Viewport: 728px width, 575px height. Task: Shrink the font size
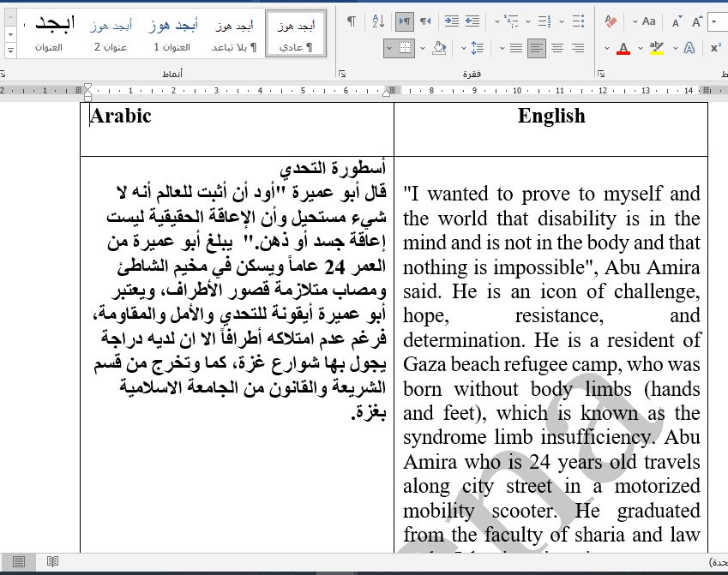(x=677, y=21)
